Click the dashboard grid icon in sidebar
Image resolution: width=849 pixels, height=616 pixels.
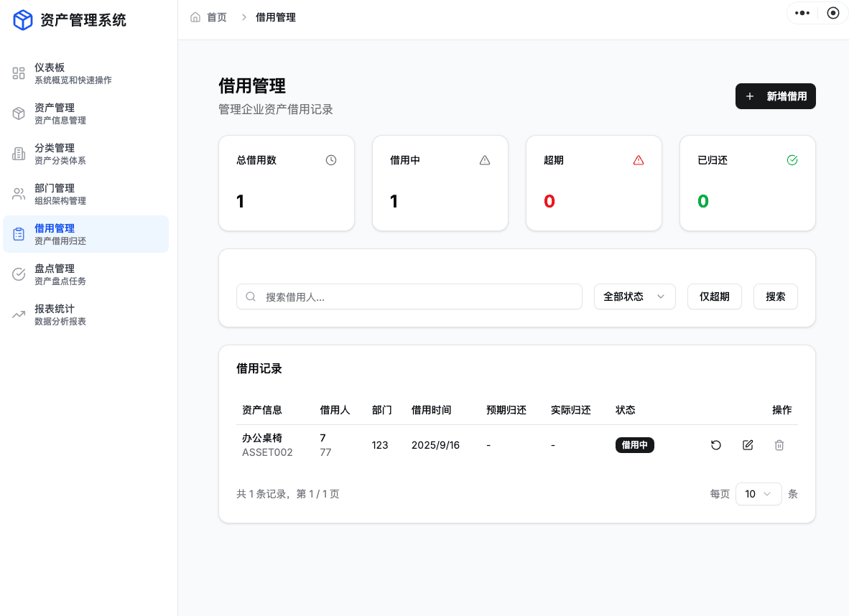coord(19,73)
